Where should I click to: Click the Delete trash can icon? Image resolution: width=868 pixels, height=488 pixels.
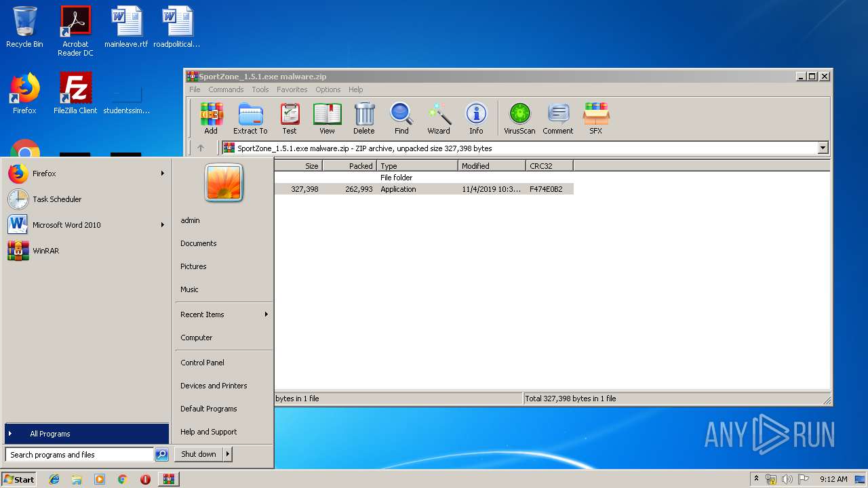point(364,119)
